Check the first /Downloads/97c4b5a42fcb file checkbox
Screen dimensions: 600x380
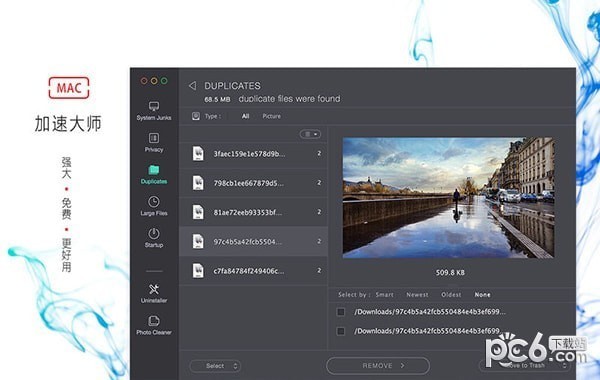(x=341, y=312)
